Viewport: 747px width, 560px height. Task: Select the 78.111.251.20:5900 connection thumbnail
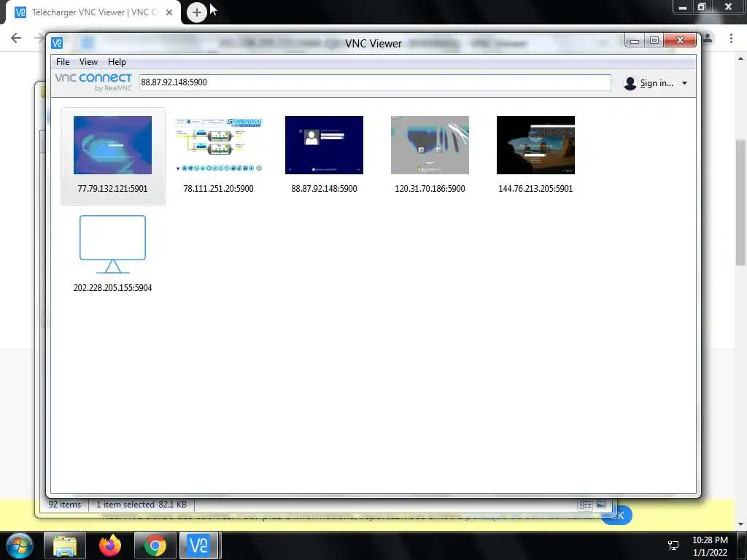(x=219, y=145)
